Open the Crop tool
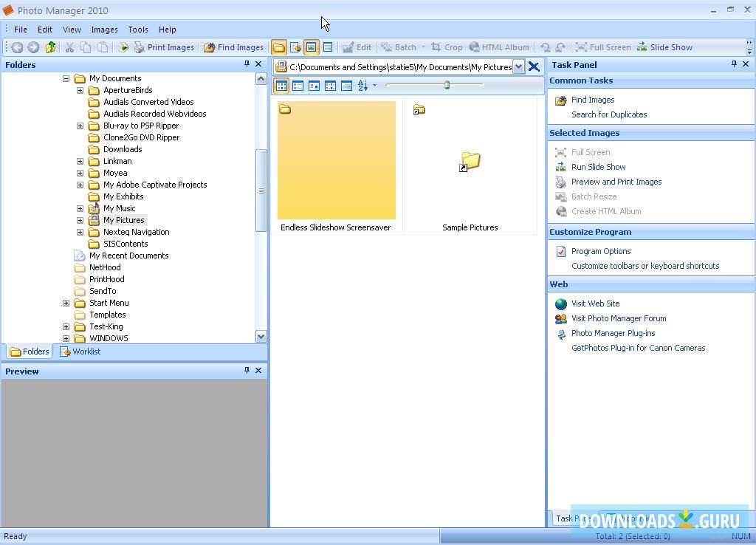 (x=447, y=47)
